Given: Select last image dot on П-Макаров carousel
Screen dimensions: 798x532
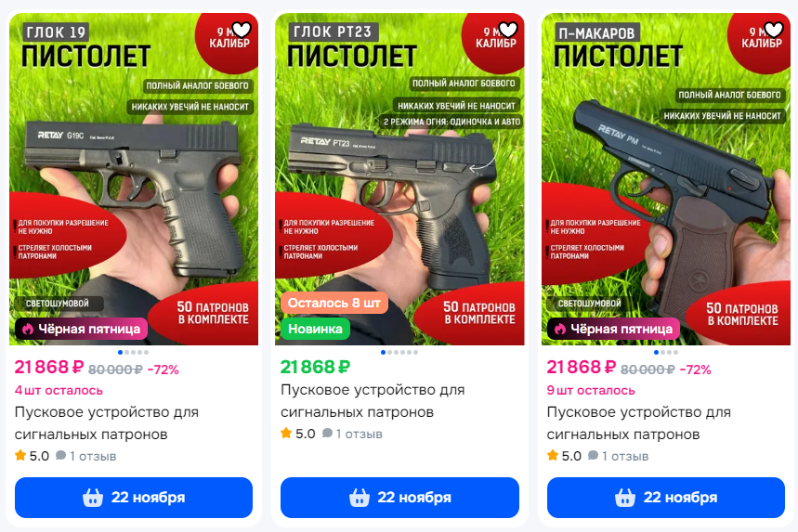Looking at the screenshot, I should 675,353.
